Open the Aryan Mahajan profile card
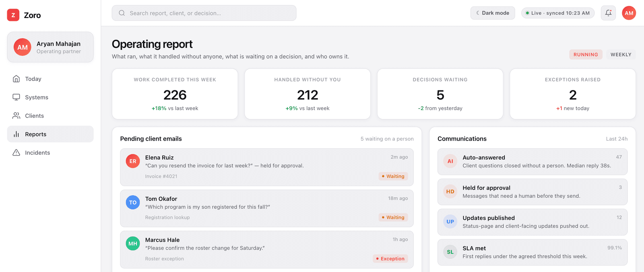This screenshot has height=272, width=644. point(50,47)
